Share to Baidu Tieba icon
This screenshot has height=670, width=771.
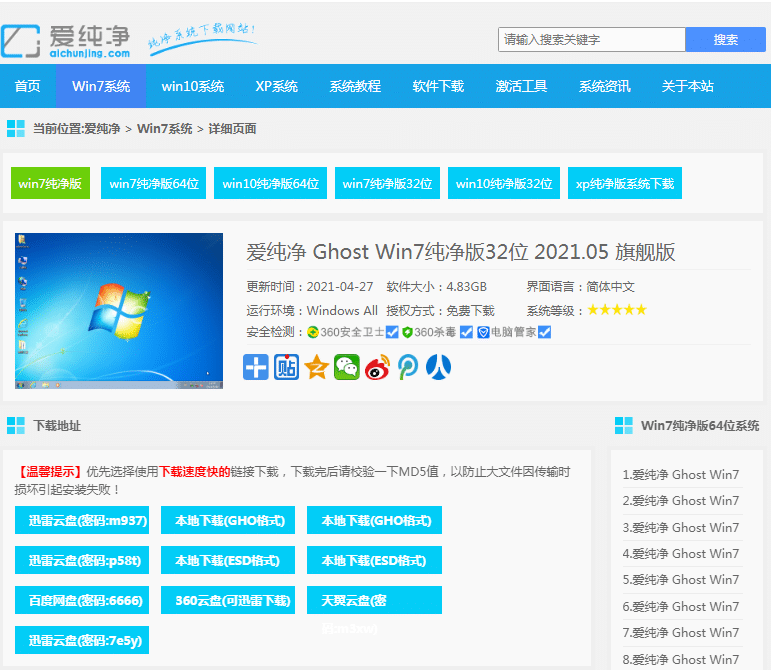pyautogui.click(x=287, y=367)
